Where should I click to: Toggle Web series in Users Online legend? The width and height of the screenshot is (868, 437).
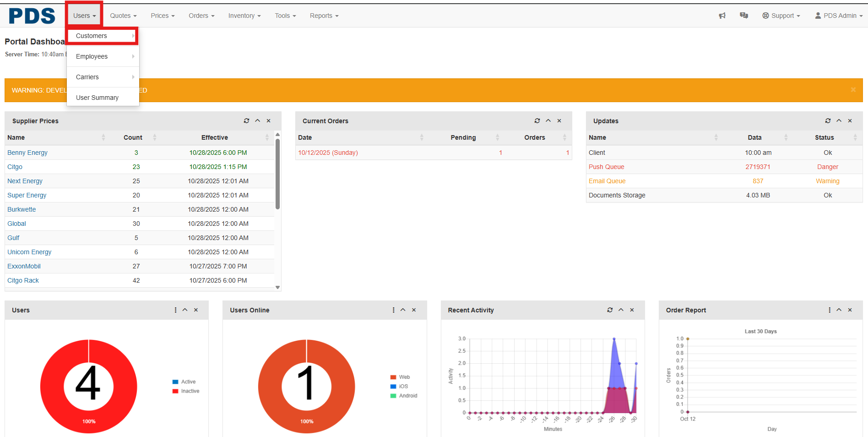pyautogui.click(x=404, y=377)
